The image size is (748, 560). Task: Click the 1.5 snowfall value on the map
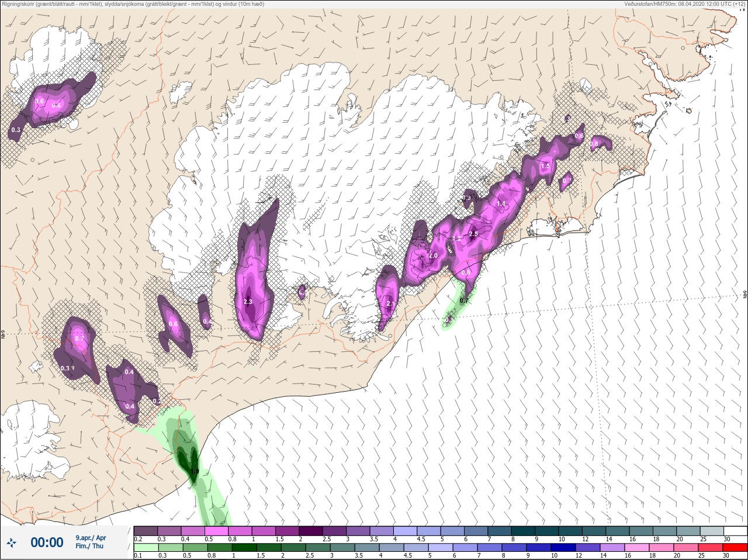545,167
